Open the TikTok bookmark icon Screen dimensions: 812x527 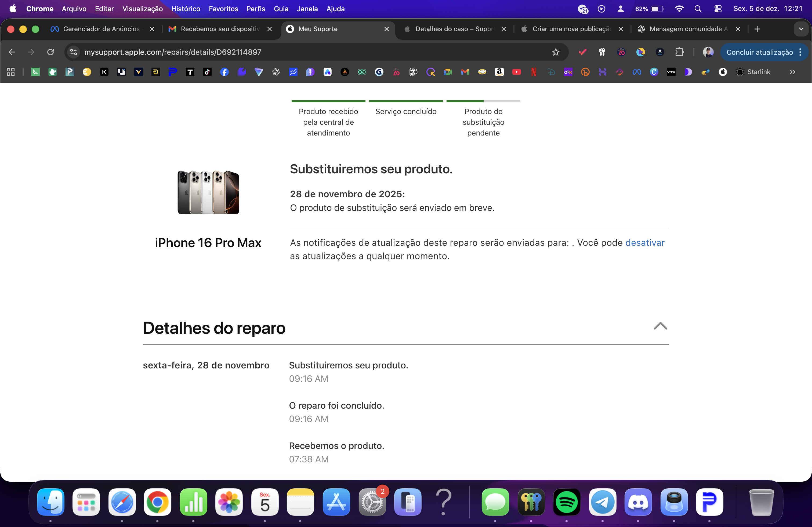207,72
